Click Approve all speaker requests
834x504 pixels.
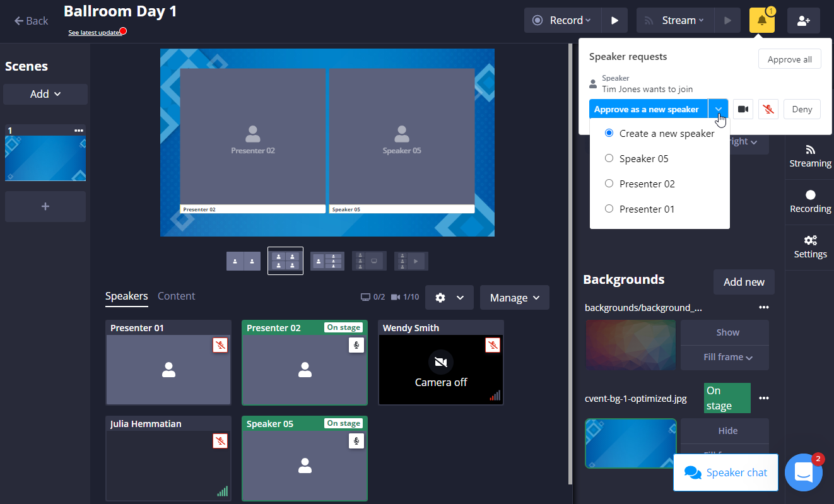[x=790, y=59]
